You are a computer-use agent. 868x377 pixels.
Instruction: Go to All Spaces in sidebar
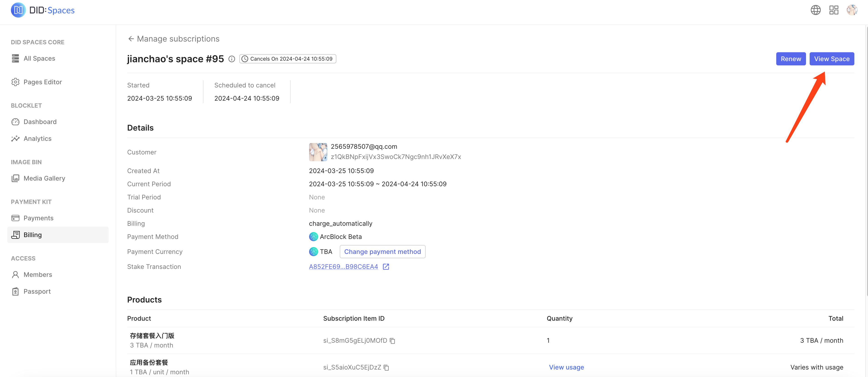39,59
